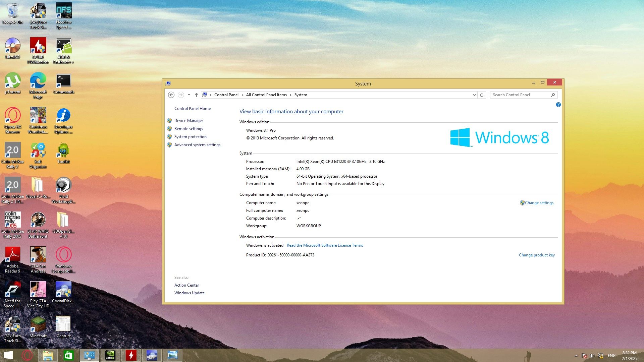Select ADB & Fastboot++ desktop icon
Screen dimensions: 644x362
(x=63, y=50)
